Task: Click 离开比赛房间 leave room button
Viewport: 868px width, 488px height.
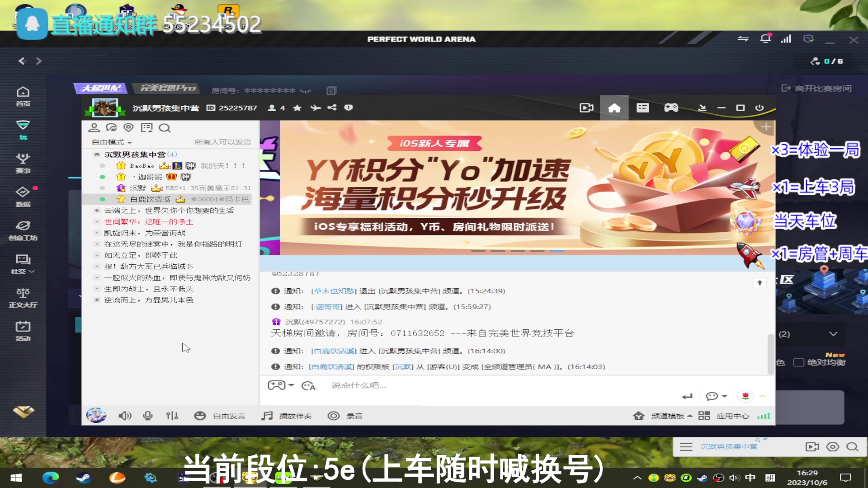Action: [x=816, y=88]
